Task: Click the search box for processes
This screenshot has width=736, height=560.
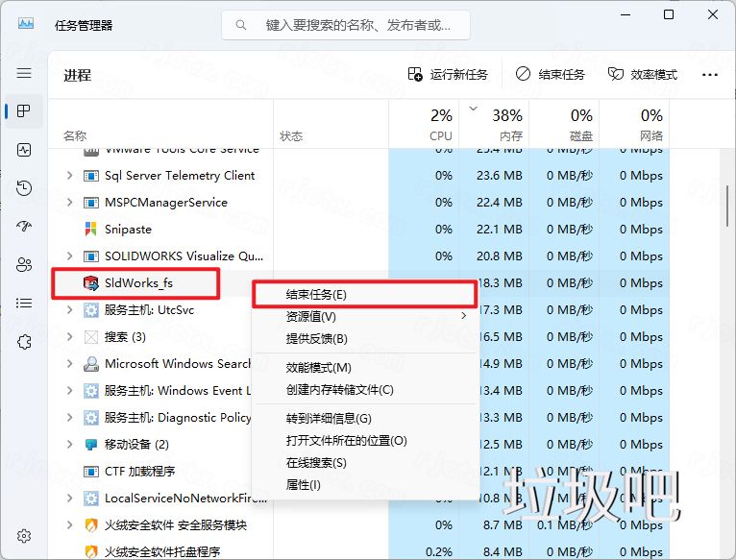Action: (x=346, y=25)
